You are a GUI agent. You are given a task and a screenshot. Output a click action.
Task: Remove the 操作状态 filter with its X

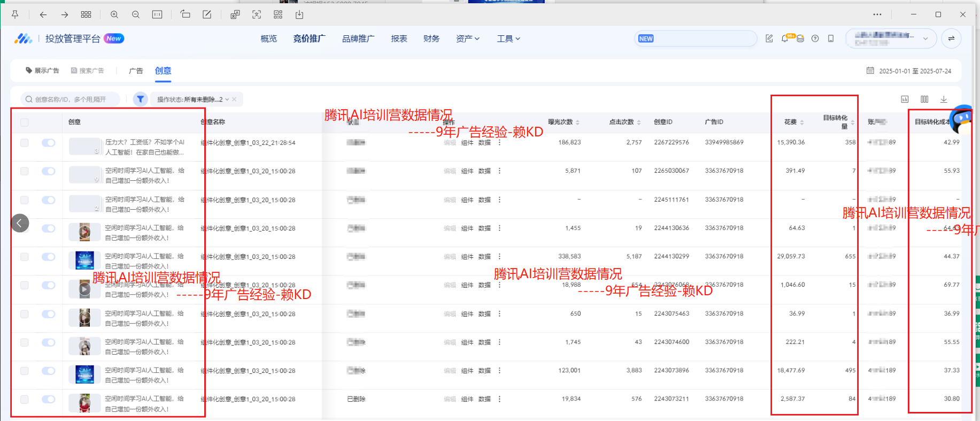(234, 99)
